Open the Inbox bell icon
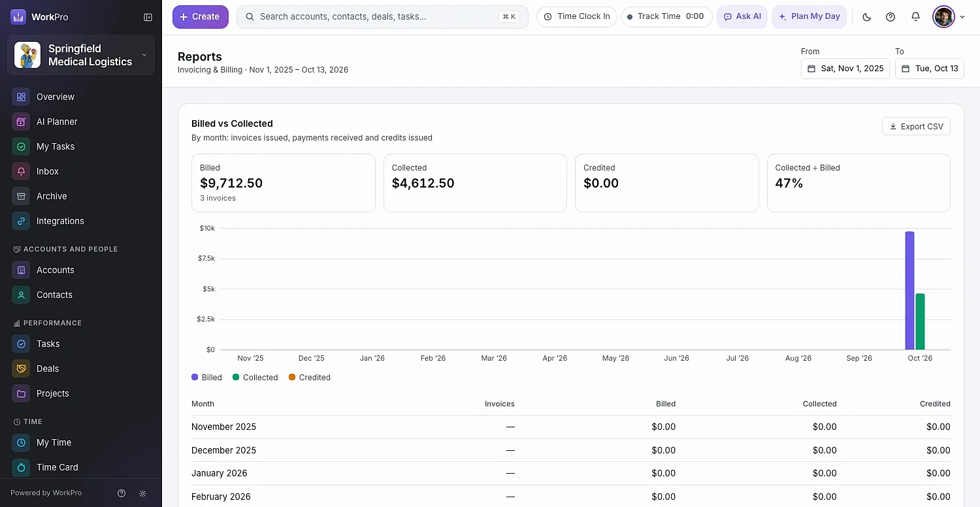 [21, 171]
